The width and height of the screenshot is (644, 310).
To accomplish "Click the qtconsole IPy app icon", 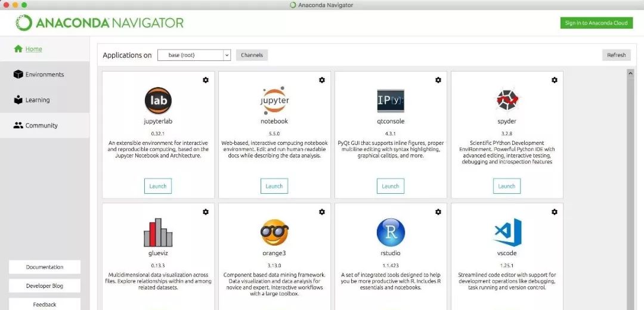I will 391,101.
